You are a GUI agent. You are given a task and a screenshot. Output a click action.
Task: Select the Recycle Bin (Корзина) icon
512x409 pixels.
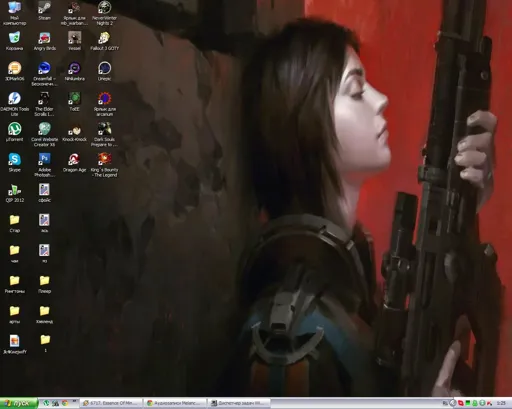point(14,41)
